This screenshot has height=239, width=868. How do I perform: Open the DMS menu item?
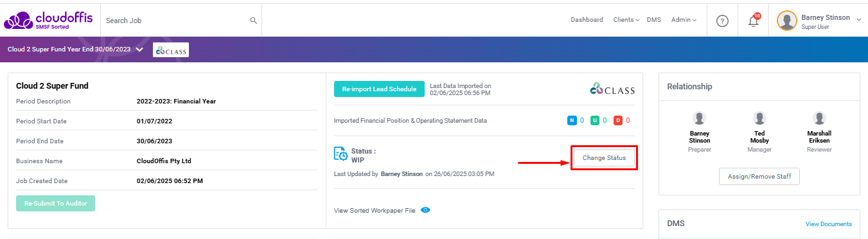tap(653, 20)
